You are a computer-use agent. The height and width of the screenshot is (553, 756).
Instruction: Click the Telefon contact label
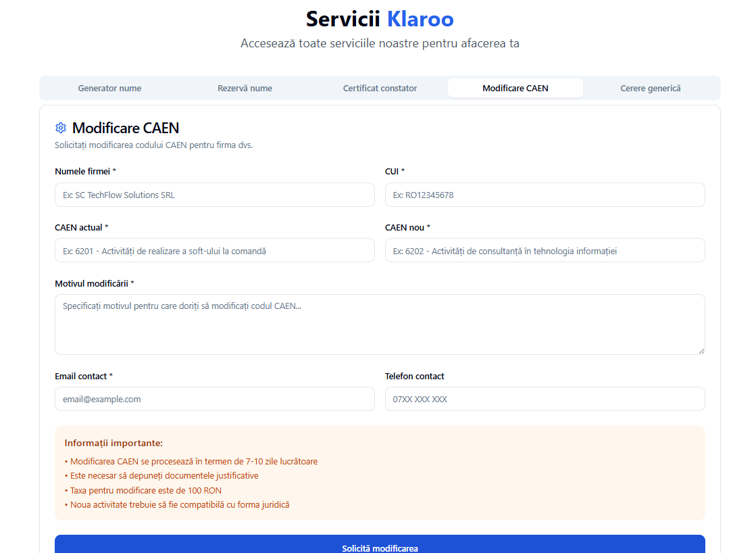point(414,376)
